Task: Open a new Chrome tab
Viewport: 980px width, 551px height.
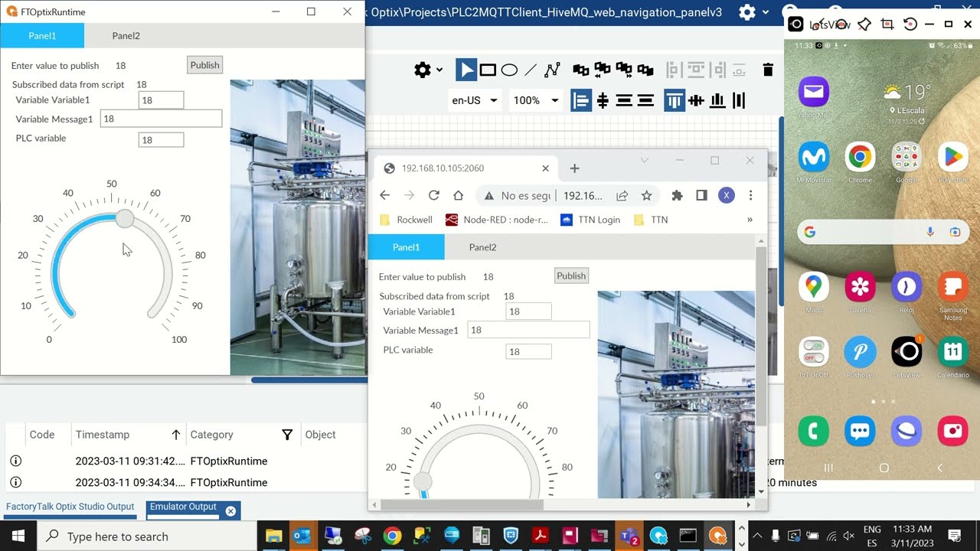Action: (574, 168)
